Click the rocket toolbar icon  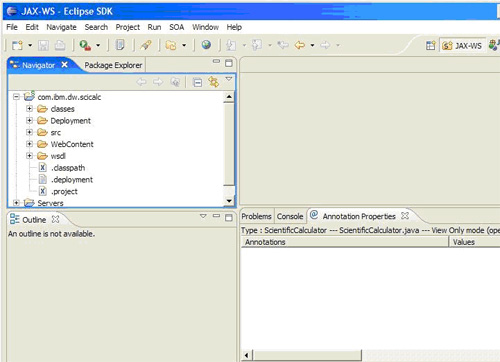click(146, 45)
